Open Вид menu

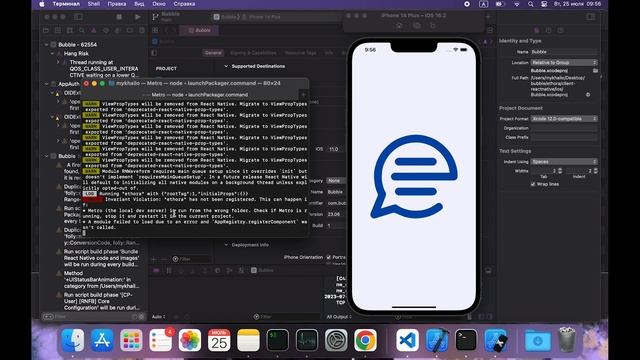pos(139,4)
